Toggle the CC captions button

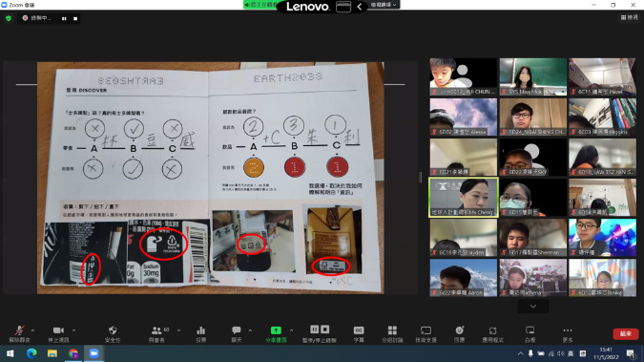[x=359, y=333]
